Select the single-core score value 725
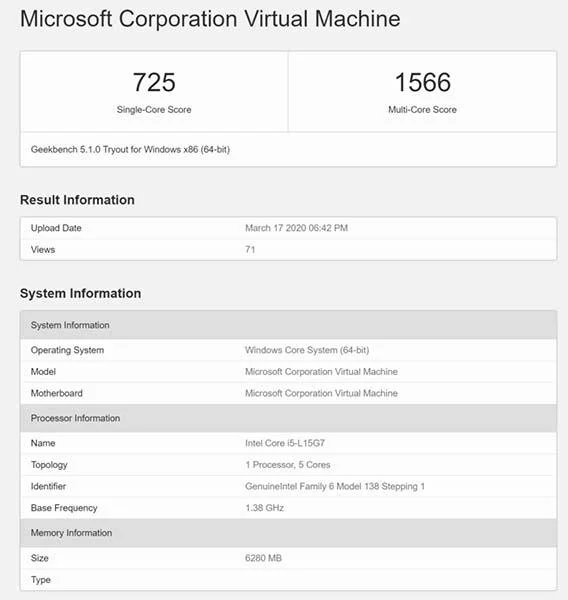The width and height of the screenshot is (568, 600). 154,82
